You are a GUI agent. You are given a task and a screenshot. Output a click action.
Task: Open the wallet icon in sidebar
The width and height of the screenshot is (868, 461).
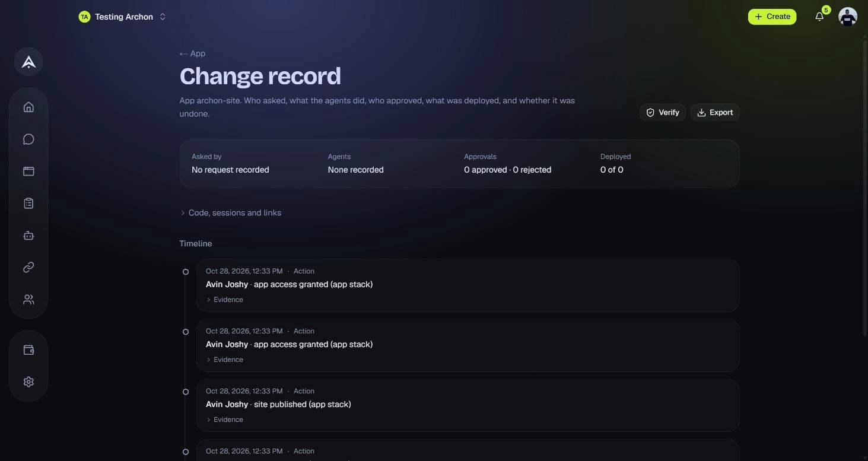click(x=28, y=350)
